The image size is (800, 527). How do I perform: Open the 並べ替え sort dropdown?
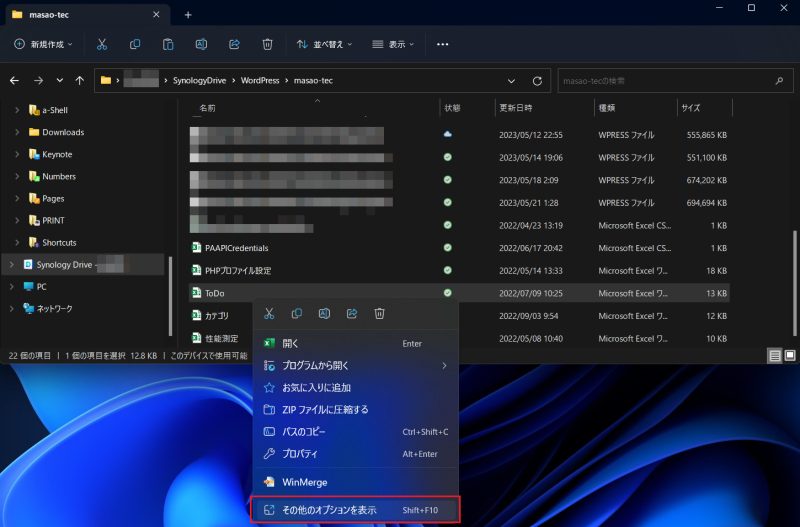click(324, 44)
